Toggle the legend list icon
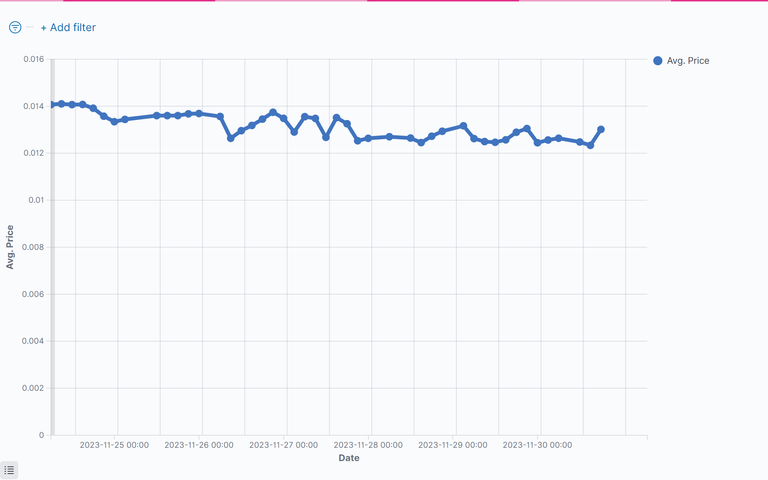This screenshot has width=768, height=480. [x=9, y=470]
